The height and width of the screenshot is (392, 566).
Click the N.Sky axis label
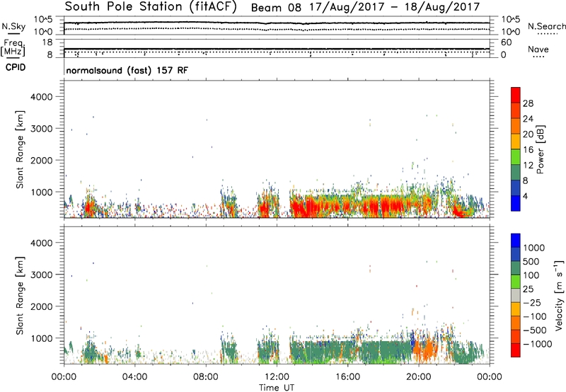click(13, 26)
